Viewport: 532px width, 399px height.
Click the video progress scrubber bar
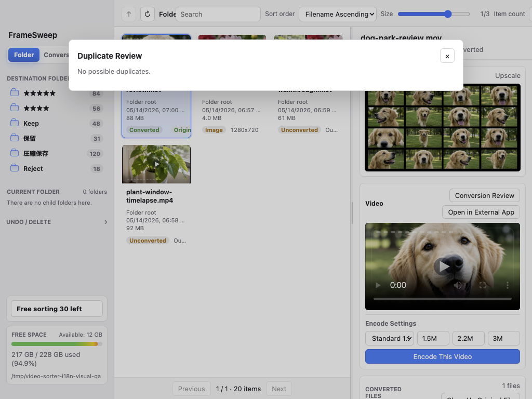tap(443, 299)
